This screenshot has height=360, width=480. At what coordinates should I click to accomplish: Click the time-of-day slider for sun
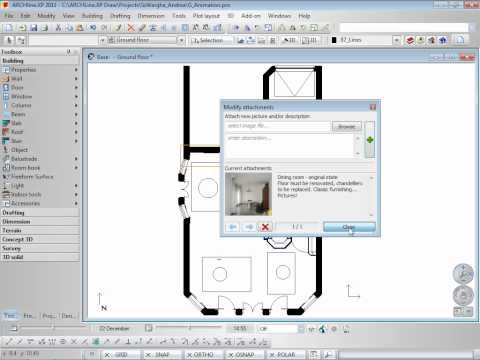coord(189,328)
